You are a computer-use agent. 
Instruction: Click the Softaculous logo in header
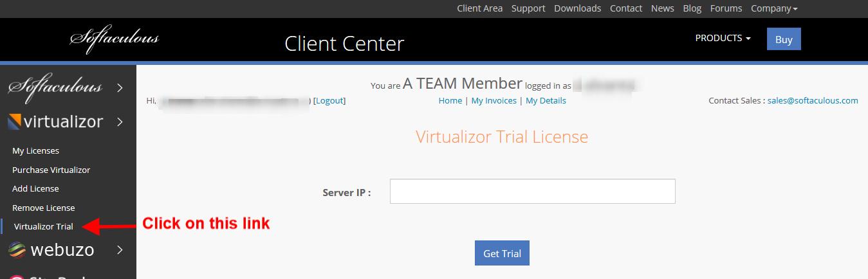pos(114,38)
